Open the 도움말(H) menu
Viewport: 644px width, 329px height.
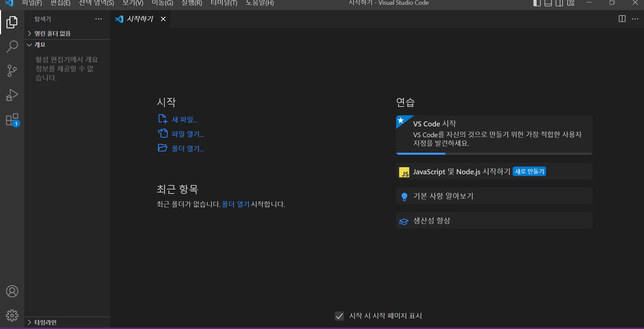point(260,3)
